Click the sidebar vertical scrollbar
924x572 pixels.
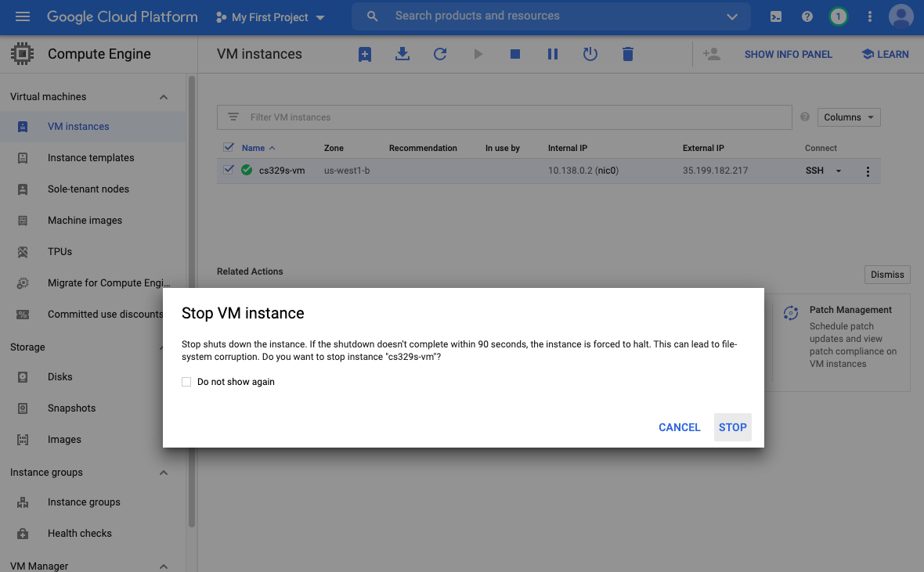[x=192, y=300]
